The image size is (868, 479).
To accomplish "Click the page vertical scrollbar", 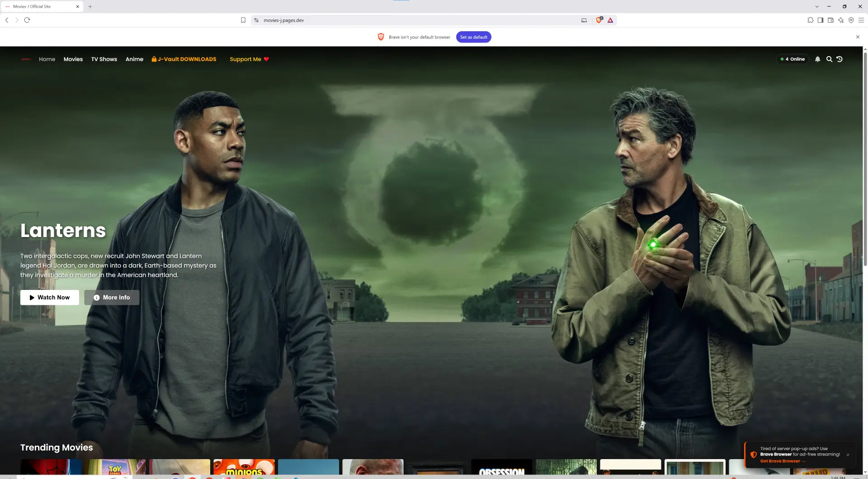I will pyautogui.click(x=865, y=158).
